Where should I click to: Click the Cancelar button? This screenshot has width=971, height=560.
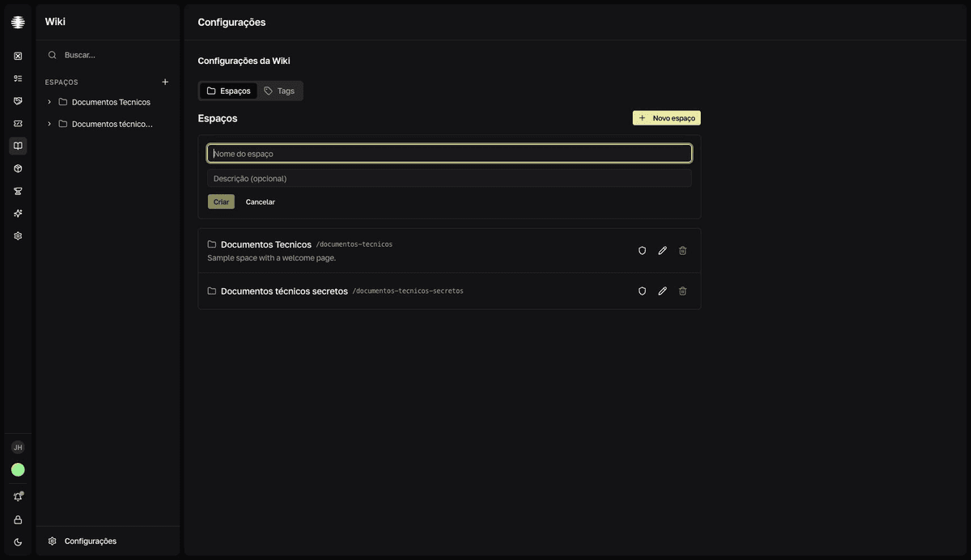point(261,202)
